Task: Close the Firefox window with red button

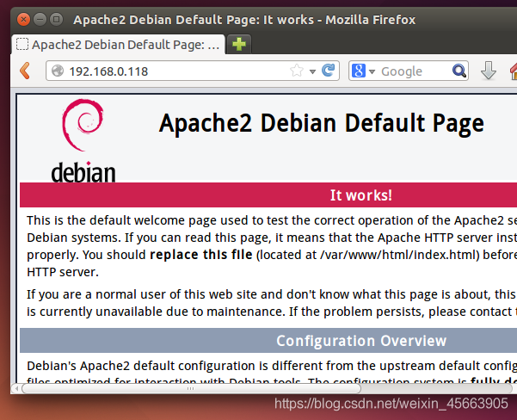Action: tap(23, 20)
